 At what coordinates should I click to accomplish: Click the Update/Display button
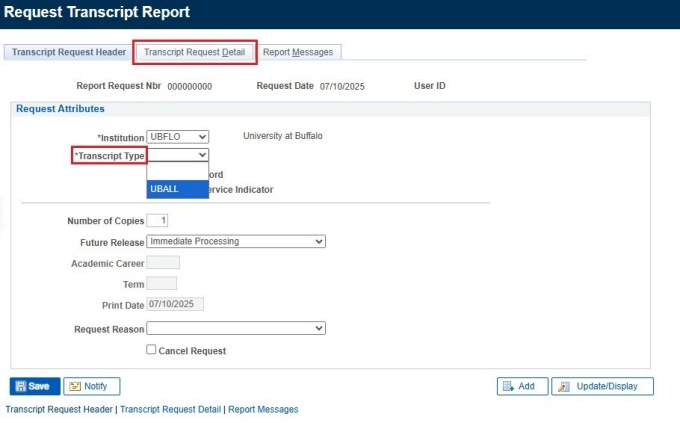tap(602, 386)
